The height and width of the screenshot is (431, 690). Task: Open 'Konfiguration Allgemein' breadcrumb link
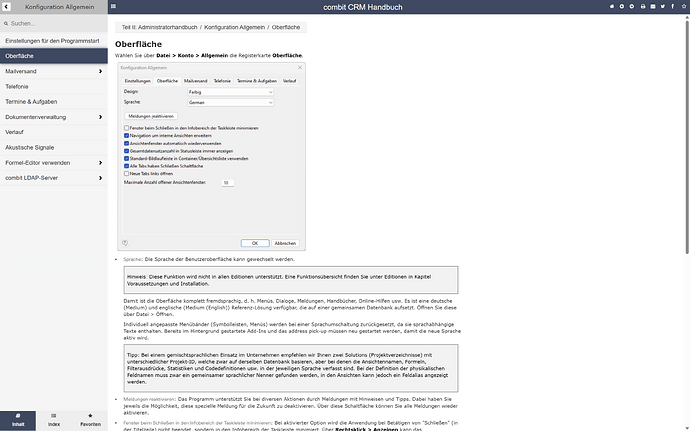tap(235, 27)
